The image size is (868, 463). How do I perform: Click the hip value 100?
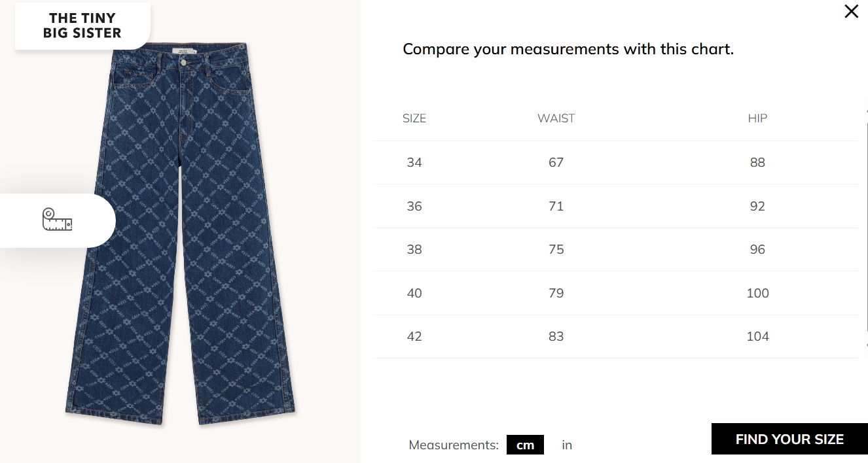pyautogui.click(x=757, y=293)
